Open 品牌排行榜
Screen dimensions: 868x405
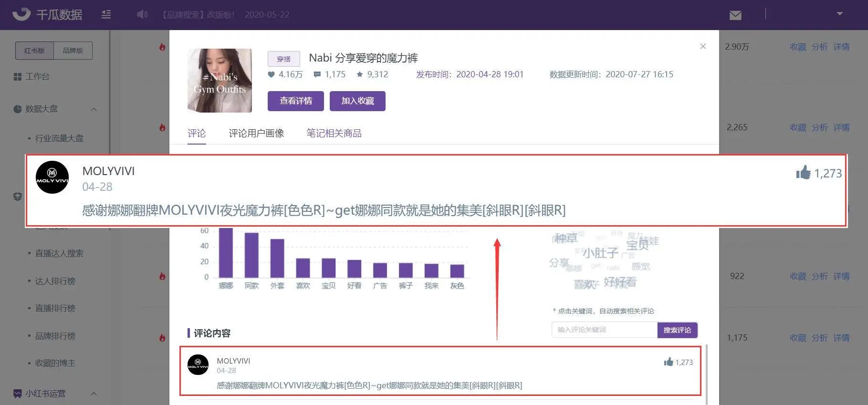coord(55,336)
